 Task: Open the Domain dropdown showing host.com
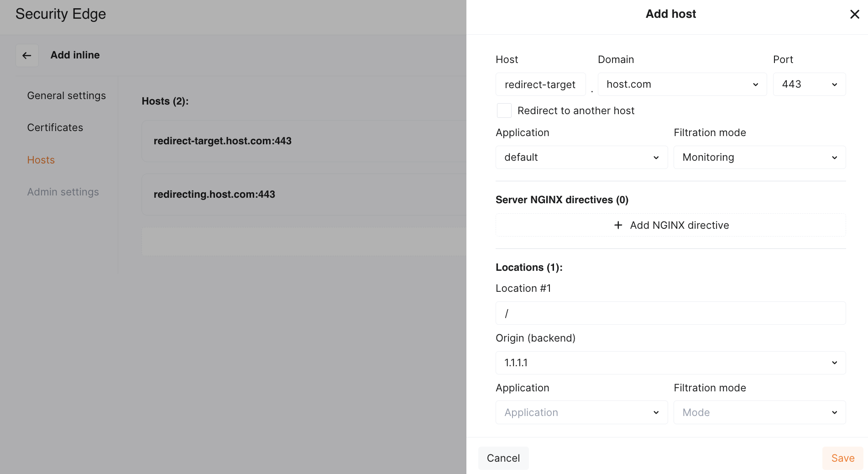click(x=682, y=84)
